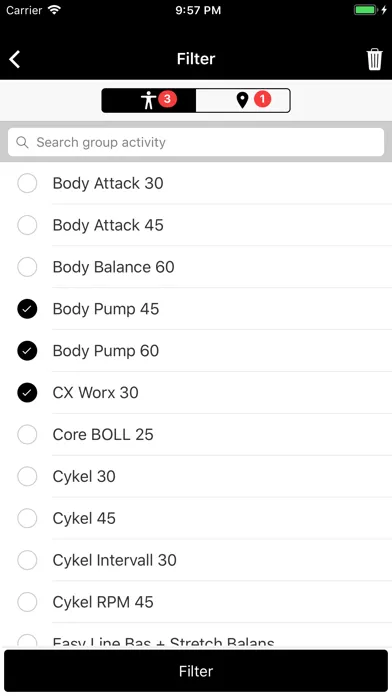The height and width of the screenshot is (696, 392).
Task: Tap the back arrow icon
Action: pyautogui.click(x=15, y=59)
